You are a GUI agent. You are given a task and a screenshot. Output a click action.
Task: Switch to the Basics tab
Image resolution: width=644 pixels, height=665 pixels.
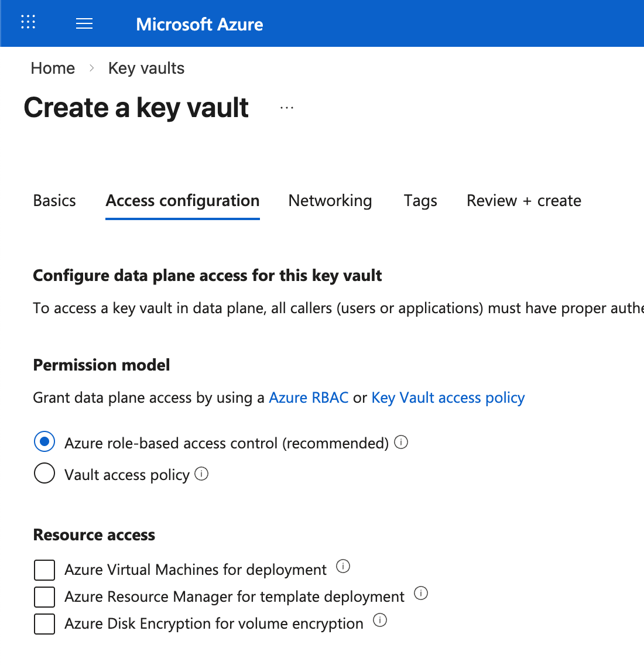tap(54, 201)
